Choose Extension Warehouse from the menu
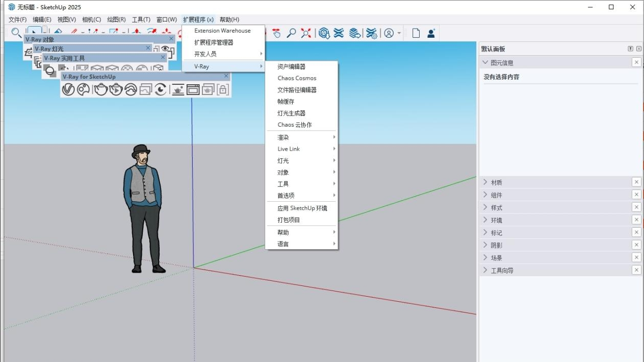Screen dimensions: 644x362 coord(223,31)
